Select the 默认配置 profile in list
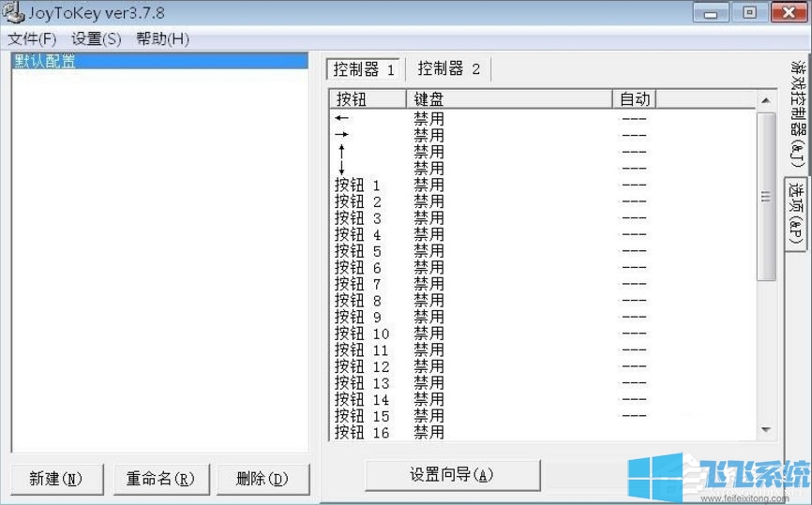Viewport: 812px width, 505px height. coord(45,62)
